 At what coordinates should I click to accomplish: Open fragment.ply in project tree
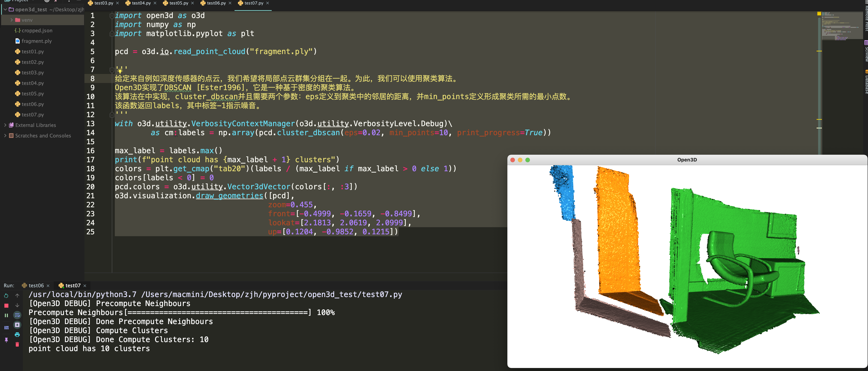pyautogui.click(x=36, y=41)
